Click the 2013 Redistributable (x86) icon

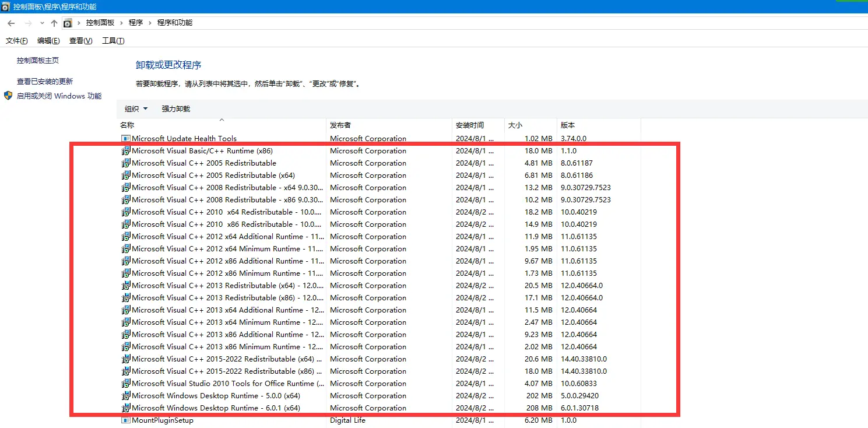[x=126, y=298]
